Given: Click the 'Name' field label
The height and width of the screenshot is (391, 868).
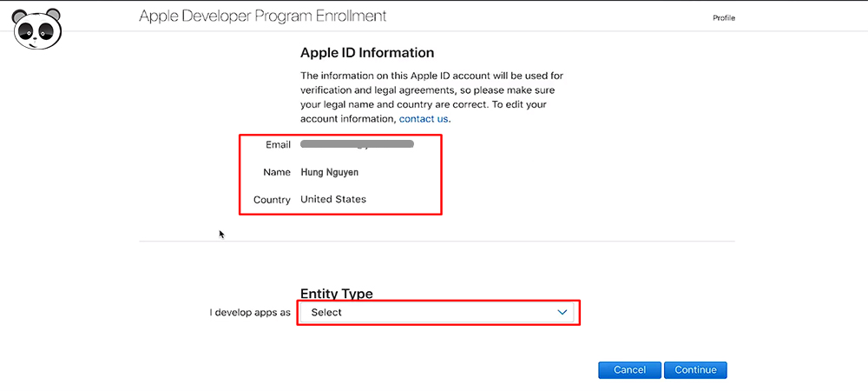Looking at the screenshot, I should 277,172.
